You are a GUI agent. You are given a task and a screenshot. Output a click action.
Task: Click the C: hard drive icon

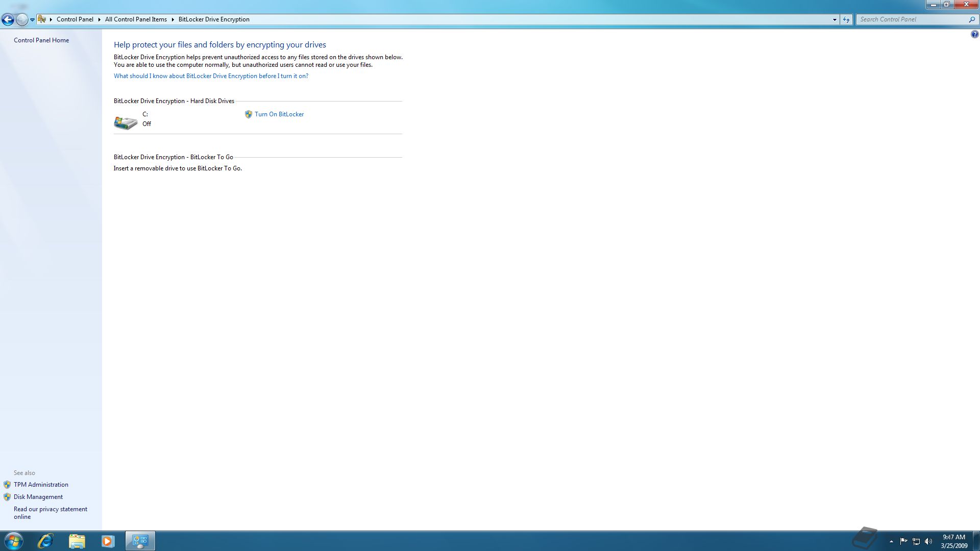[126, 122]
